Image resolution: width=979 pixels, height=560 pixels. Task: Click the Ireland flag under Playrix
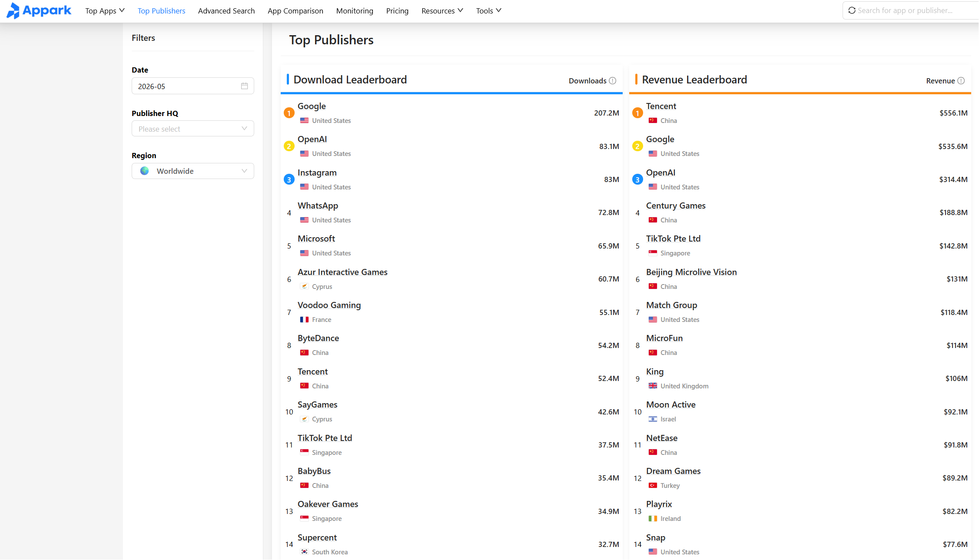(653, 519)
